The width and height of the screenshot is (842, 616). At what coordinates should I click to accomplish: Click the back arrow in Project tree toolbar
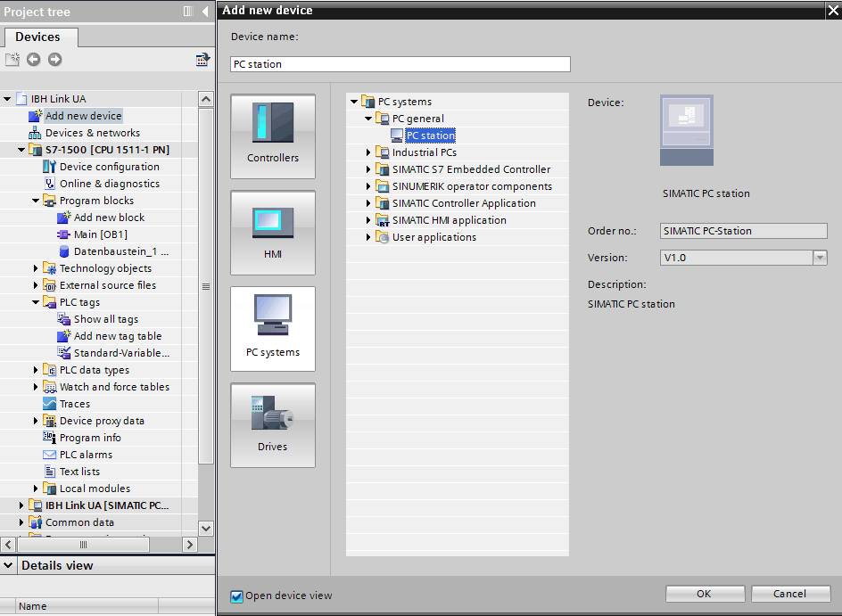pyautogui.click(x=34, y=60)
